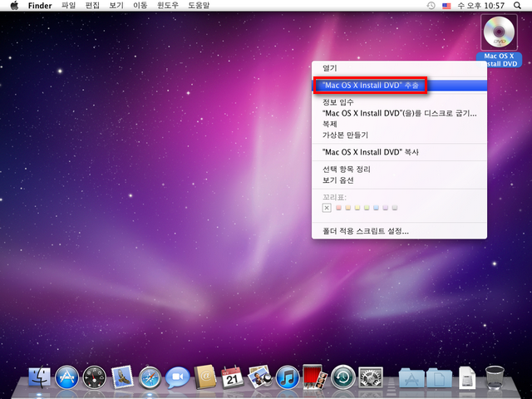This screenshot has width=532, height=399.
Task: Choose 선택 항목 정리 in the context menu
Action: [x=399, y=169]
